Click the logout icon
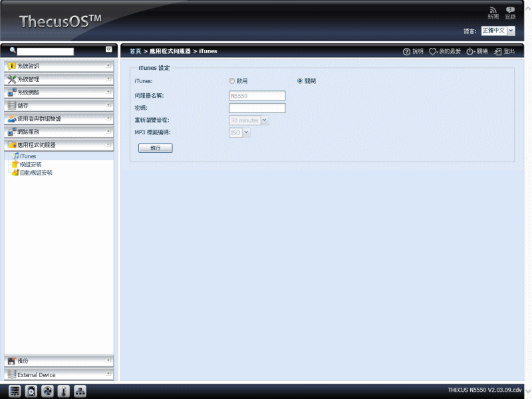Screen dimensions: 532x399 497,52
